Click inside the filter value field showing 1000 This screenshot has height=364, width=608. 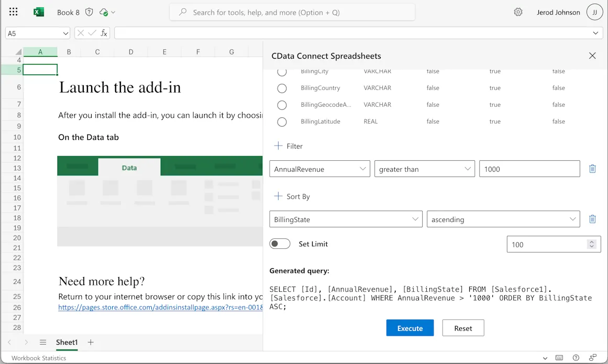pyautogui.click(x=529, y=169)
